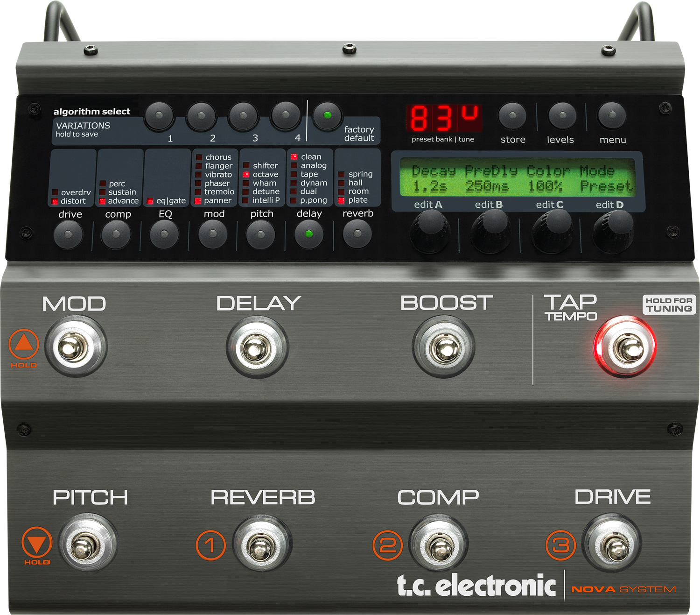Click the mod algorithm select button

click(213, 234)
